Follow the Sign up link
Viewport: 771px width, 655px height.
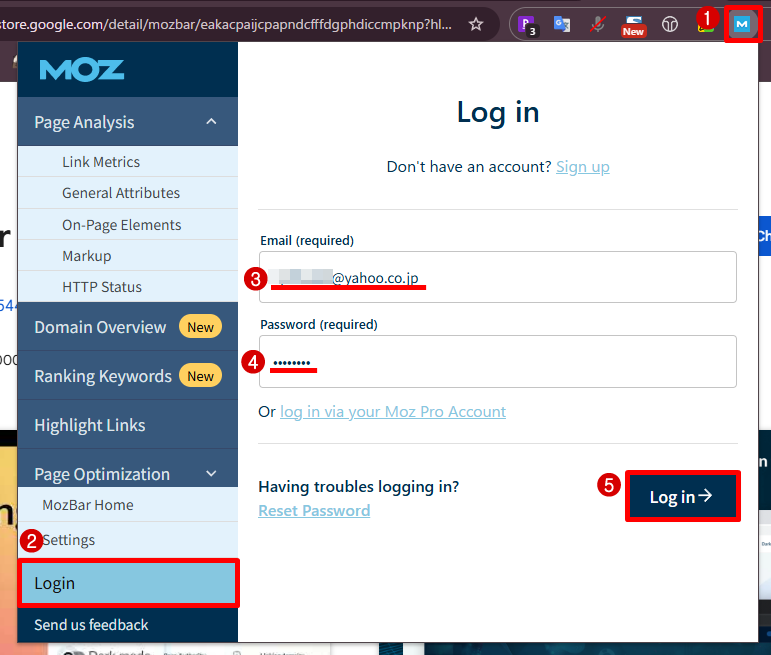(582, 167)
